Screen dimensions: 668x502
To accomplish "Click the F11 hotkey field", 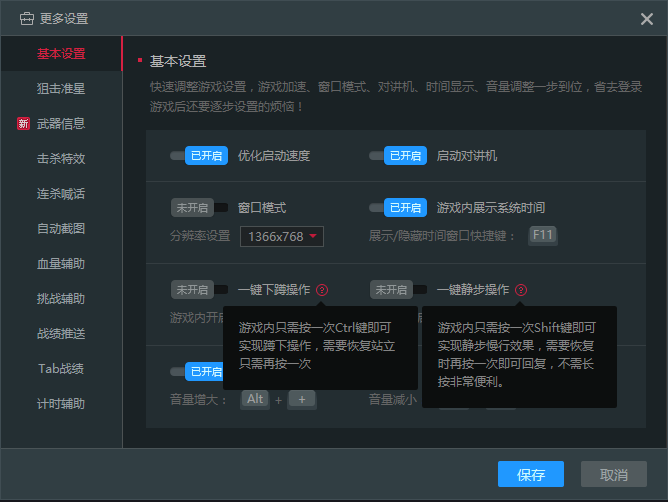I will point(543,236).
